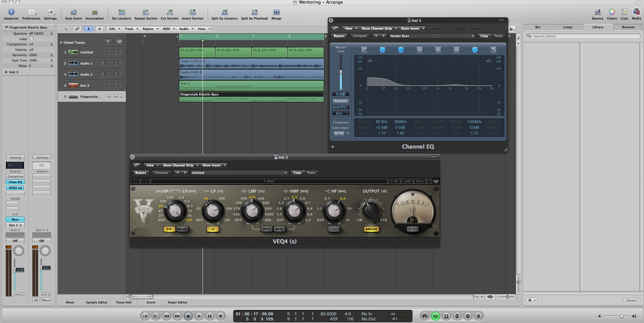Open the Region dropdown menu
The width and height of the screenshot is (644, 323).
pos(150,29)
